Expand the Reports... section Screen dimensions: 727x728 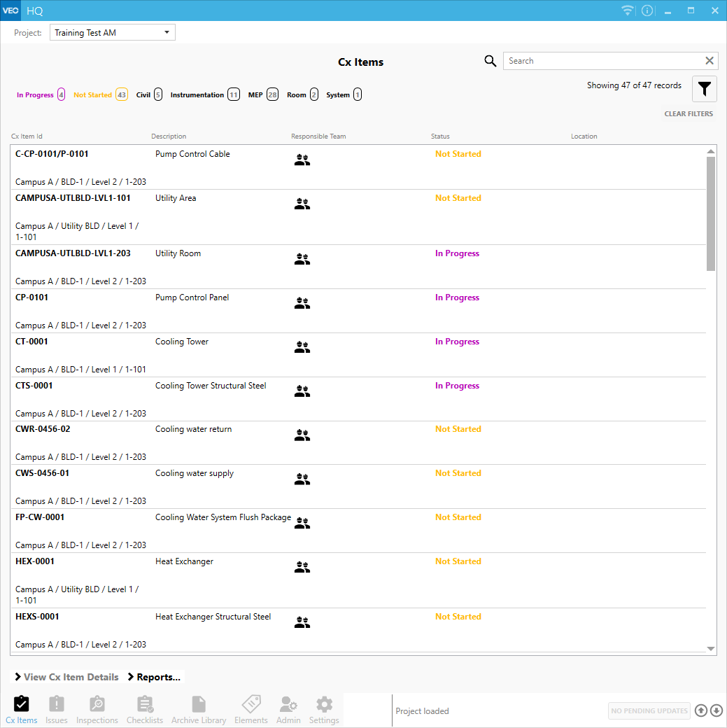[155, 677]
